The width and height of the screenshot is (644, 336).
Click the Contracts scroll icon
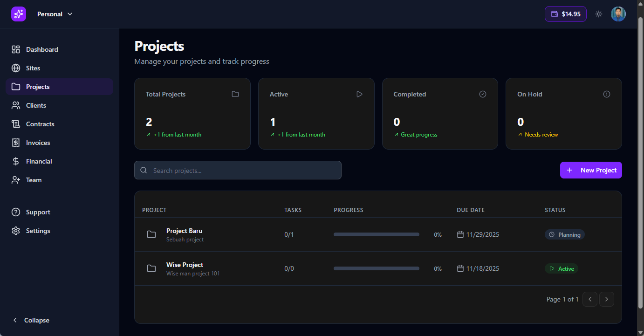pos(16,124)
